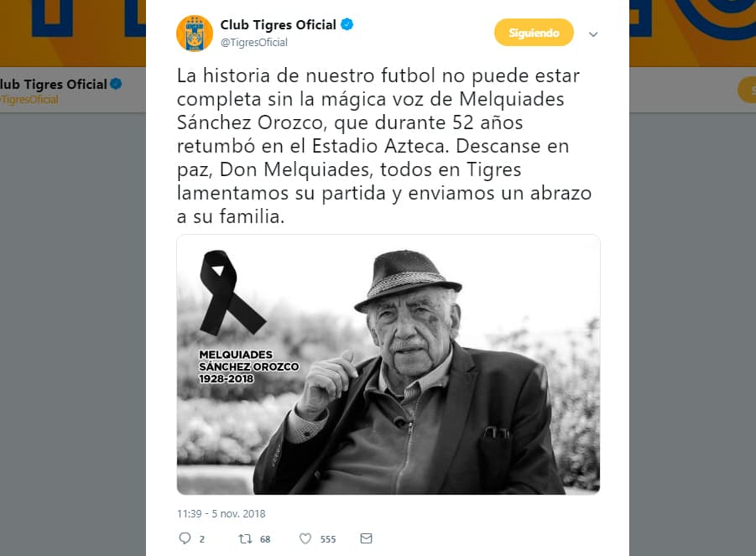This screenshot has width=756, height=556.
Task: Click the 68 retweets count
Action: pos(265,539)
